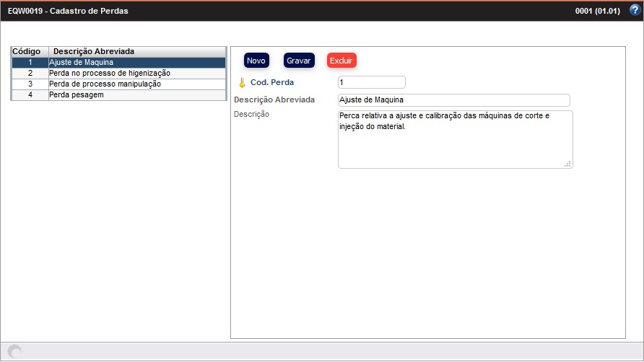Click the code cell with value 3
This screenshot has height=362, width=644.
(x=30, y=84)
